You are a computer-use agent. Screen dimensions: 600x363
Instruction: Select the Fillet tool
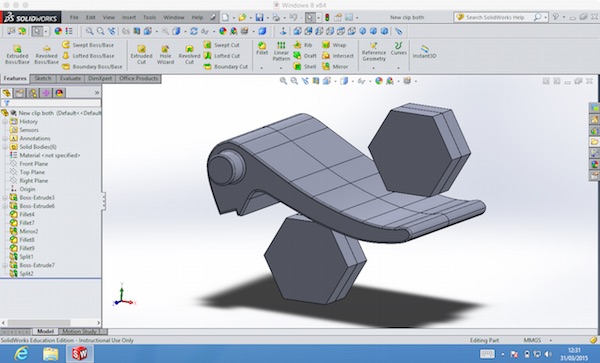262,49
